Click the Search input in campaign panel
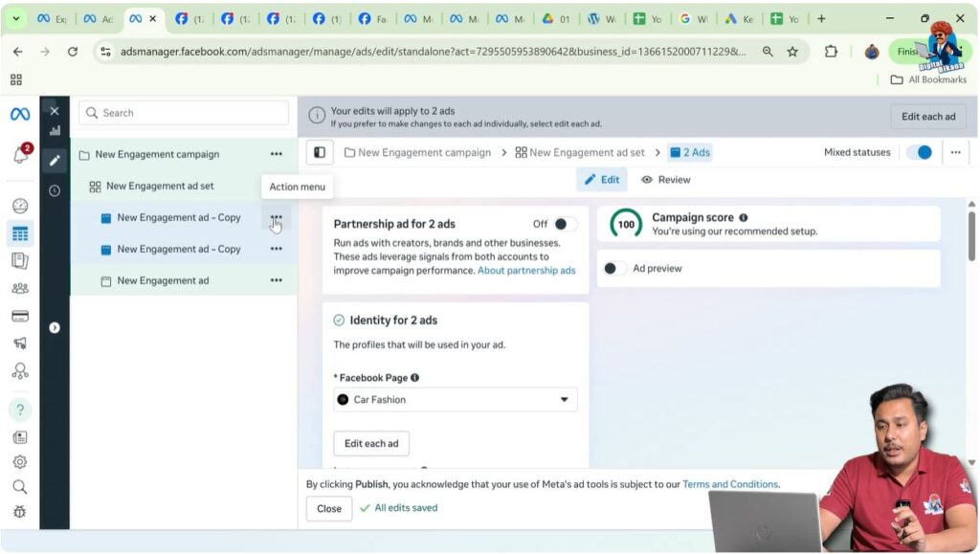This screenshot has height=554, width=980. [184, 113]
